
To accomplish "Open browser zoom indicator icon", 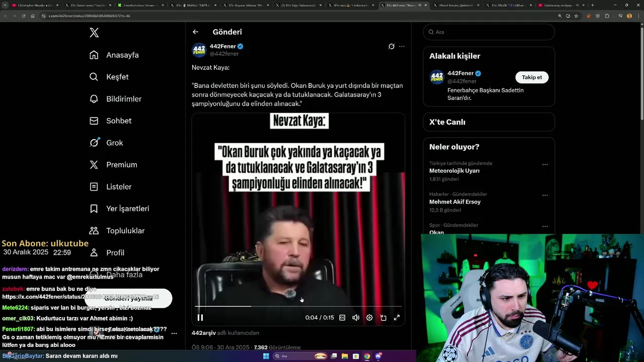I will click(x=560, y=16).
